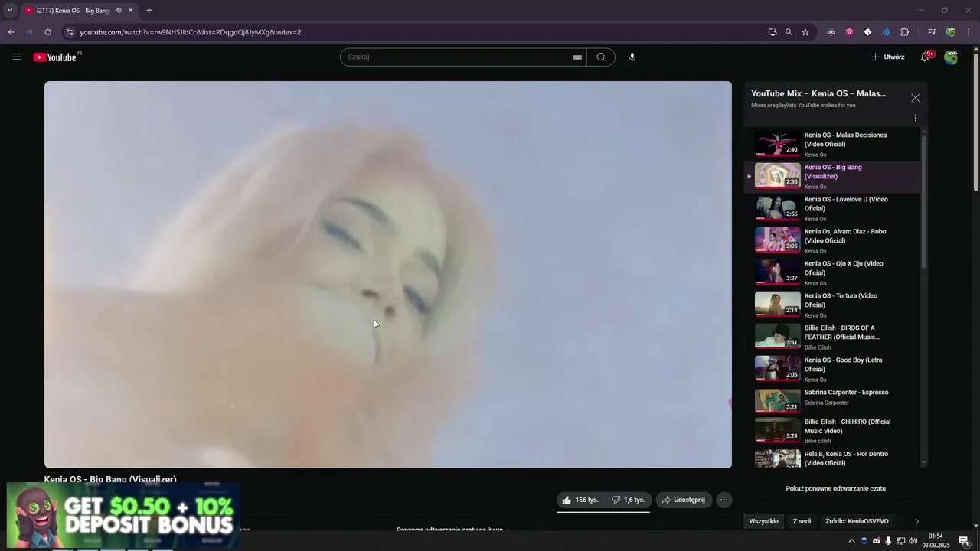Open the tab search dropdown arrow
The height and width of the screenshot is (551, 980).
10,11
